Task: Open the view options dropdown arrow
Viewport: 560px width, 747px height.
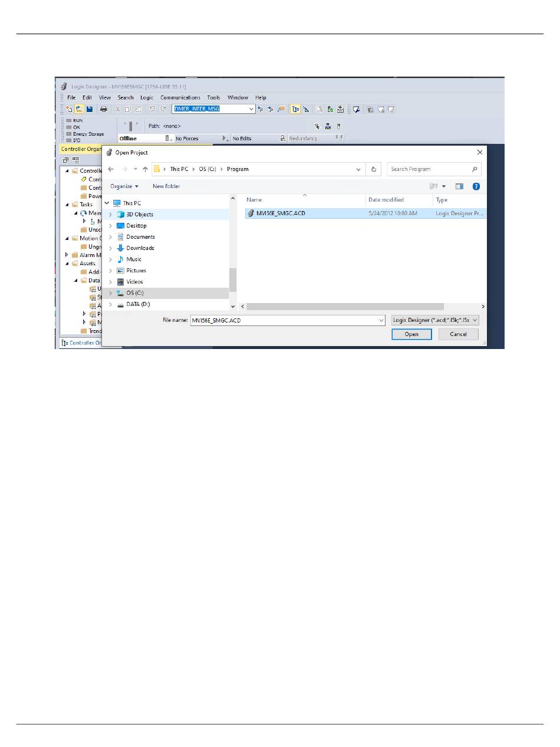Action: click(444, 186)
